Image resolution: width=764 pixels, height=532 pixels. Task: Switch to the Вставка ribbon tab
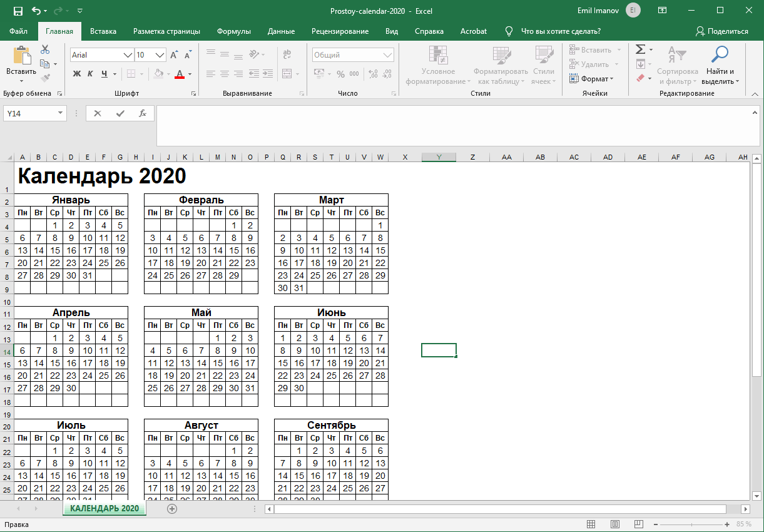103,31
